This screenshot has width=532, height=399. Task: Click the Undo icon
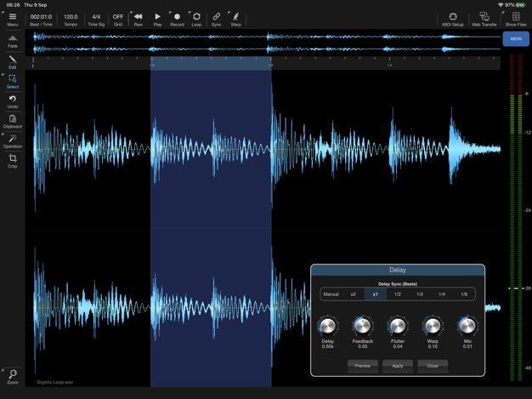pyautogui.click(x=12, y=101)
